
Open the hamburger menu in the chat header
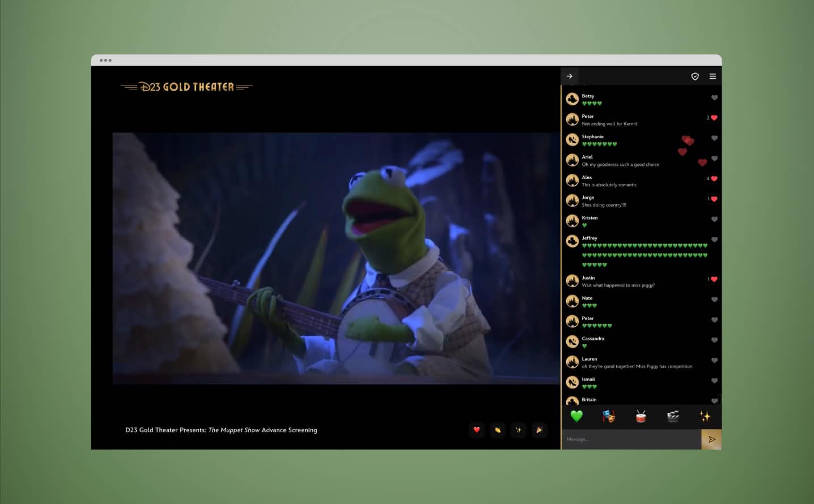(x=713, y=76)
